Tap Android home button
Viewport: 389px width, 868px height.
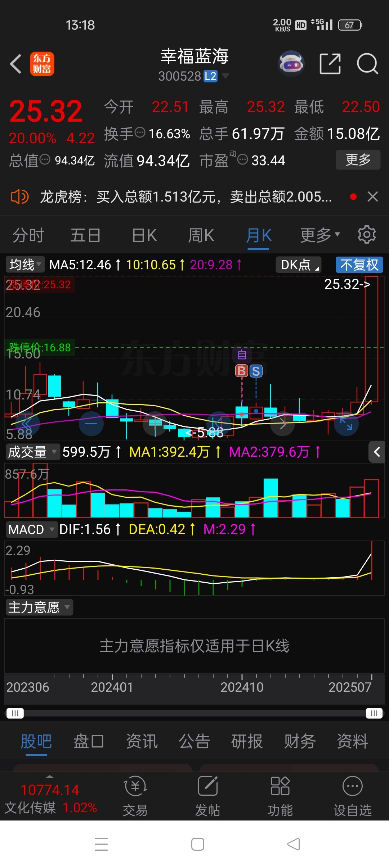coord(198,844)
